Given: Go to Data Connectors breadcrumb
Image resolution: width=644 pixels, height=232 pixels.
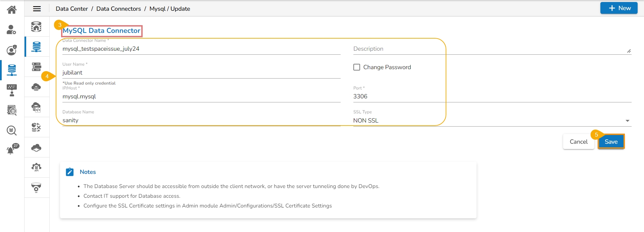Looking at the screenshot, I should [x=118, y=9].
